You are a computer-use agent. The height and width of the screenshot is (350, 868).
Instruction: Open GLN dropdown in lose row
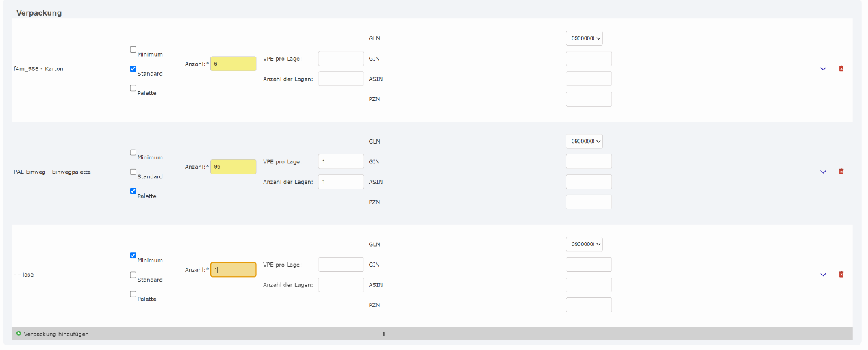(584, 244)
